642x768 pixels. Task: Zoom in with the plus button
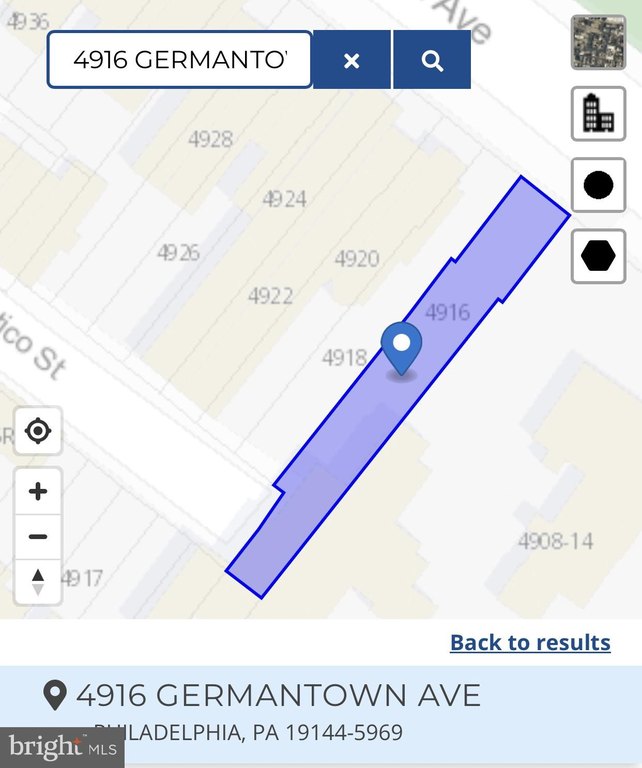38,491
